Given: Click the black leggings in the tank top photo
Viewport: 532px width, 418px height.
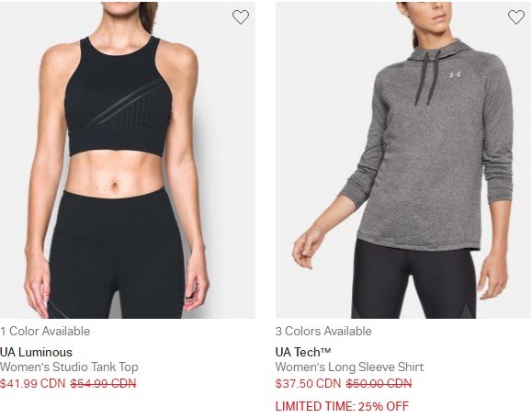Looking at the screenshot, I should coord(117,254).
